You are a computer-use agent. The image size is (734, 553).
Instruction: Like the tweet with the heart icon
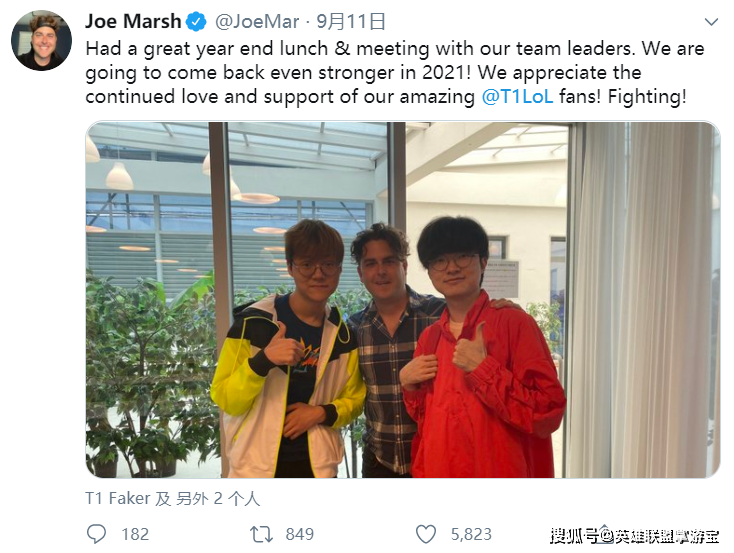(x=426, y=534)
